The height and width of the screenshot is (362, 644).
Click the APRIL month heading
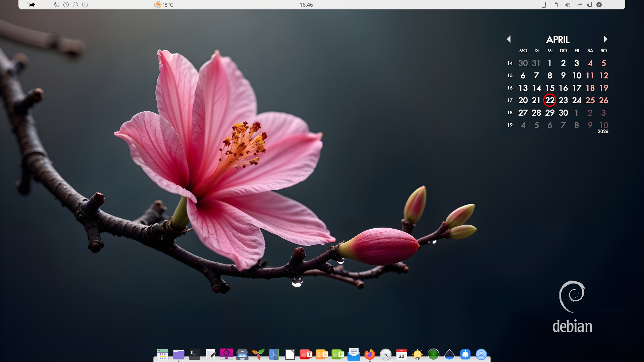click(557, 40)
